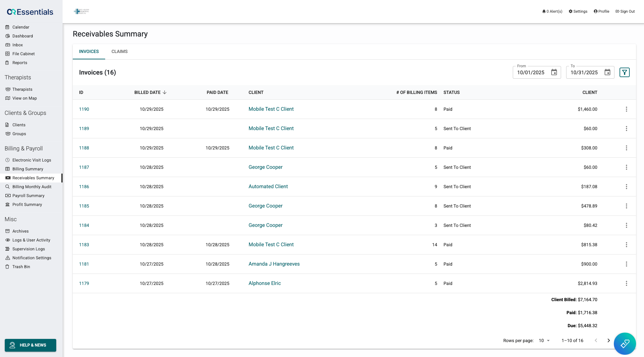Open three-dot menu for invoice 1183
Image resolution: width=644 pixels, height=357 pixels.
[626, 245]
